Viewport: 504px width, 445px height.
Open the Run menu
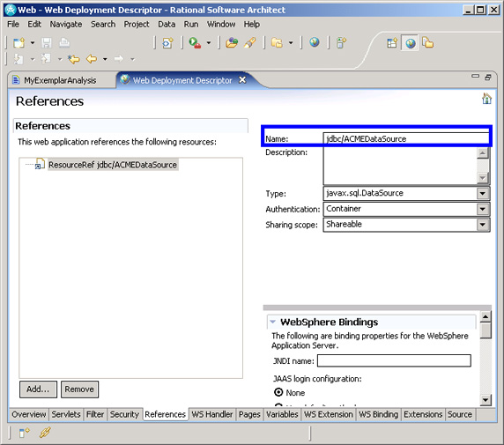pyautogui.click(x=191, y=24)
